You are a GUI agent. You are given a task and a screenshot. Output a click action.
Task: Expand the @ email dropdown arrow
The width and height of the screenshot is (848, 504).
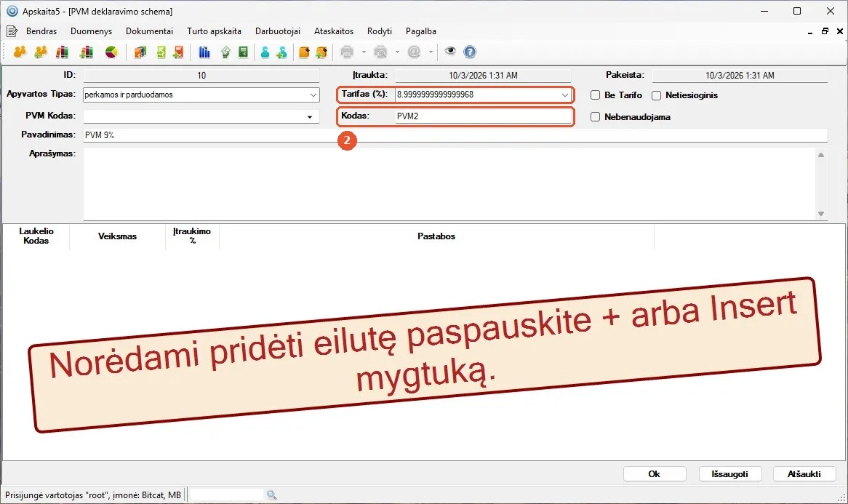(x=431, y=52)
